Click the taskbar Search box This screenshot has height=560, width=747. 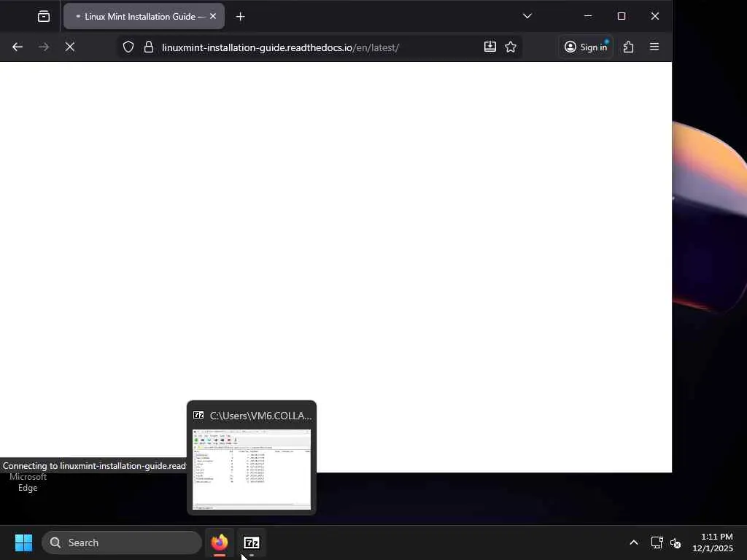(x=122, y=542)
